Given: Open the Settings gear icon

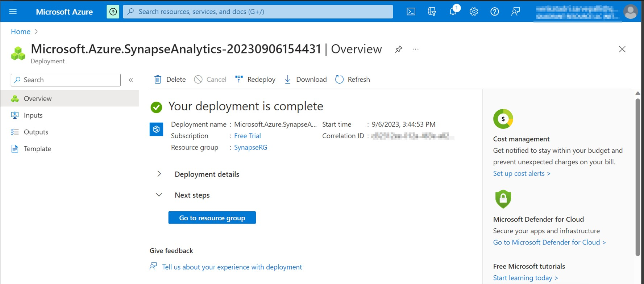Looking at the screenshot, I should point(474,12).
